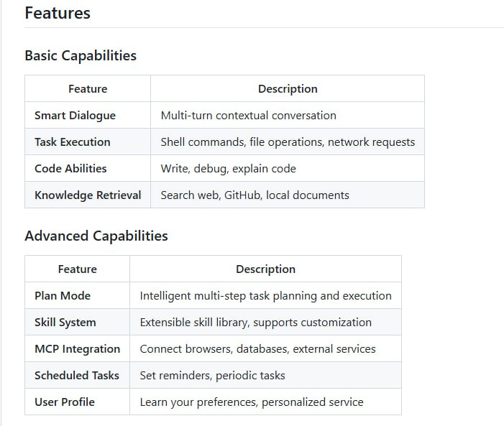Click the Advanced Capabilities heading
The image size is (504, 426).
tap(96, 236)
